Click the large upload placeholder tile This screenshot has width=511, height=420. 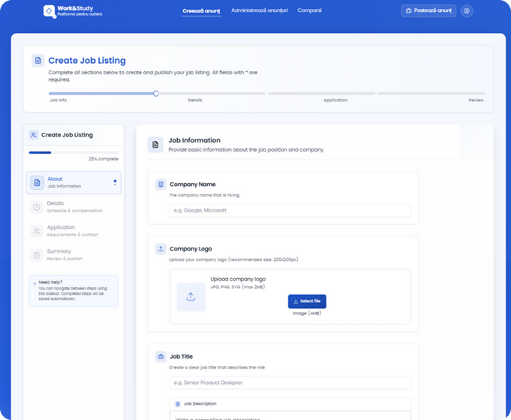pos(191,297)
